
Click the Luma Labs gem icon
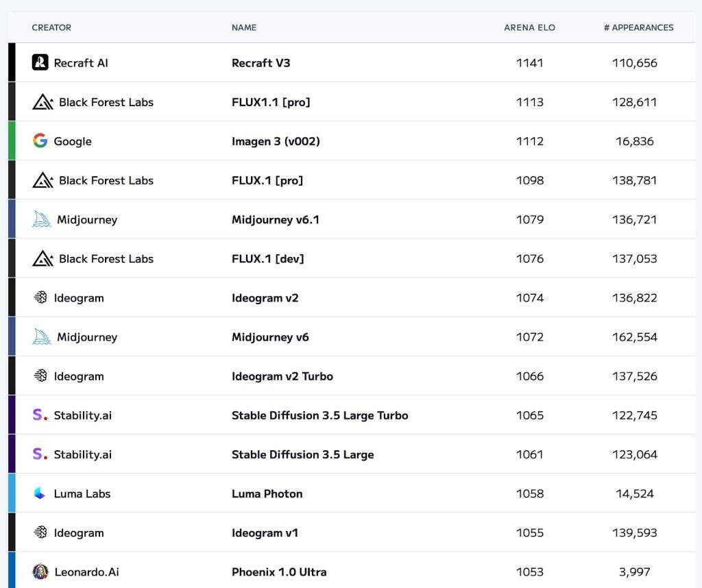click(x=40, y=493)
